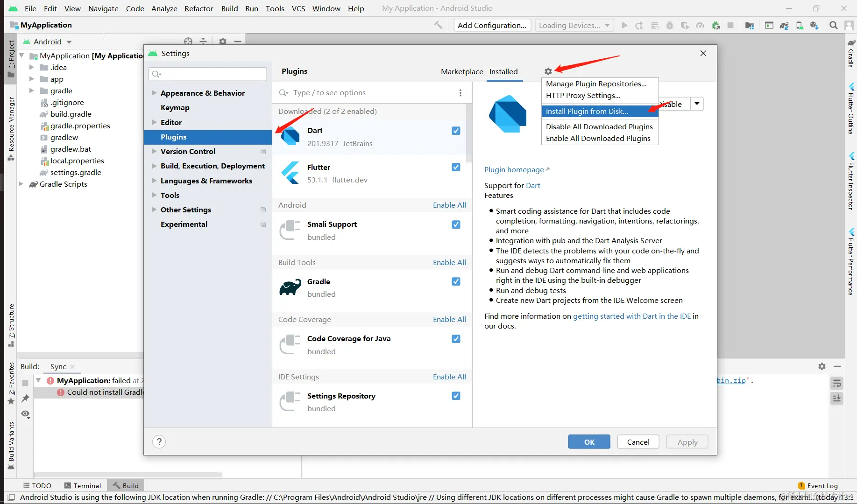Toggle the Gradle plugin checkbox
Screen dimensions: 857x504
(456, 281)
